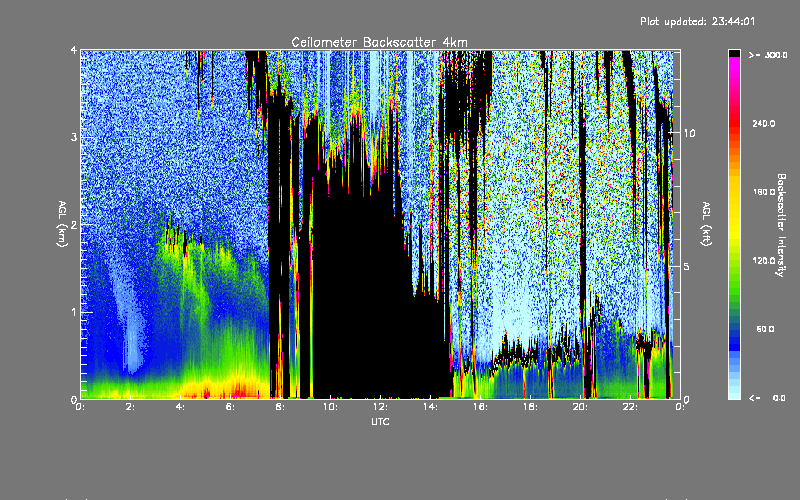Click the '<= 0.0' colorbar label
800x500 pixels.
coord(768,397)
